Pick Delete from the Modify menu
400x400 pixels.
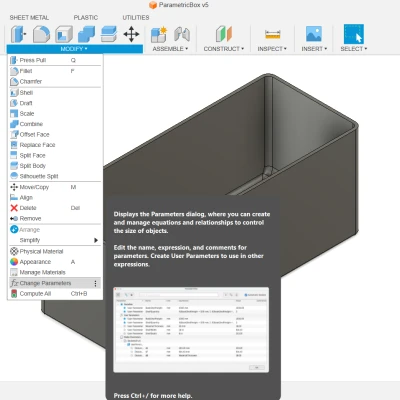pos(55,208)
